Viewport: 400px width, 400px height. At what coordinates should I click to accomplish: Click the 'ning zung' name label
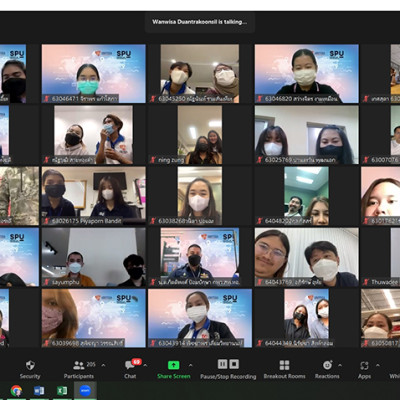click(171, 160)
